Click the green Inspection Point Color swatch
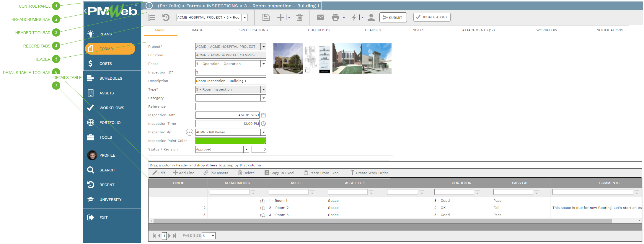This screenshot has width=644, height=244. 231,141
